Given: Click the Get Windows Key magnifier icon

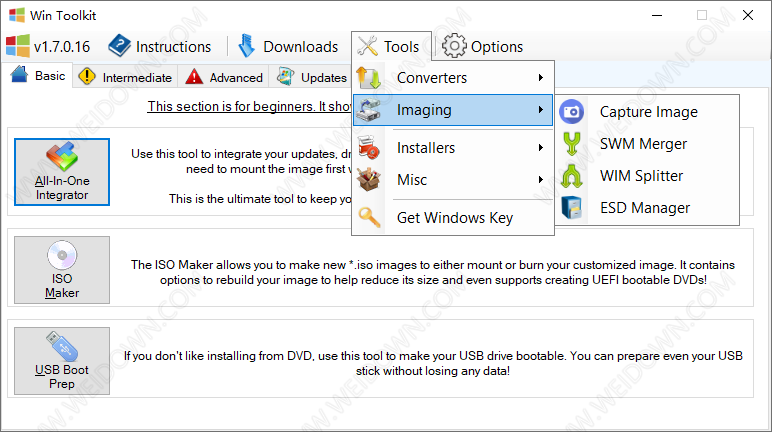Looking at the screenshot, I should point(369,217).
